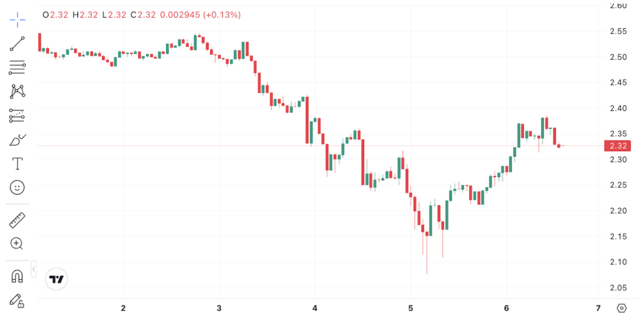Screen dimensions: 644x325
Task: Select the brush drawing tool
Action: [x=17, y=140]
